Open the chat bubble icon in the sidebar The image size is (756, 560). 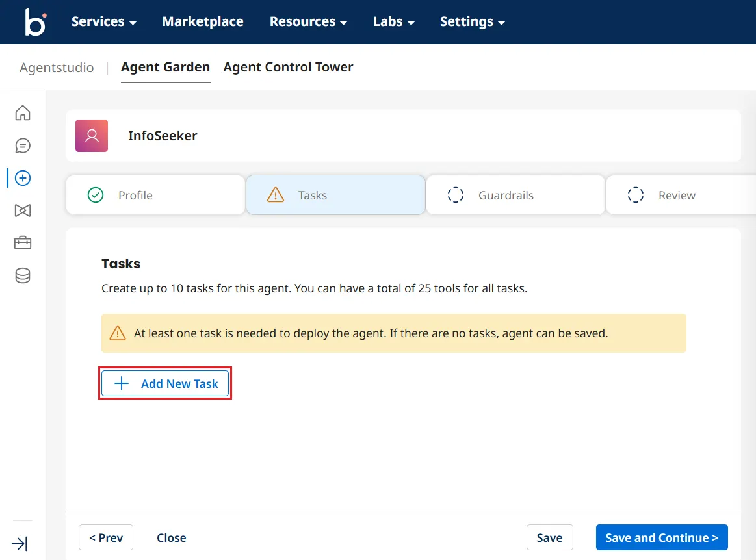[x=23, y=146]
